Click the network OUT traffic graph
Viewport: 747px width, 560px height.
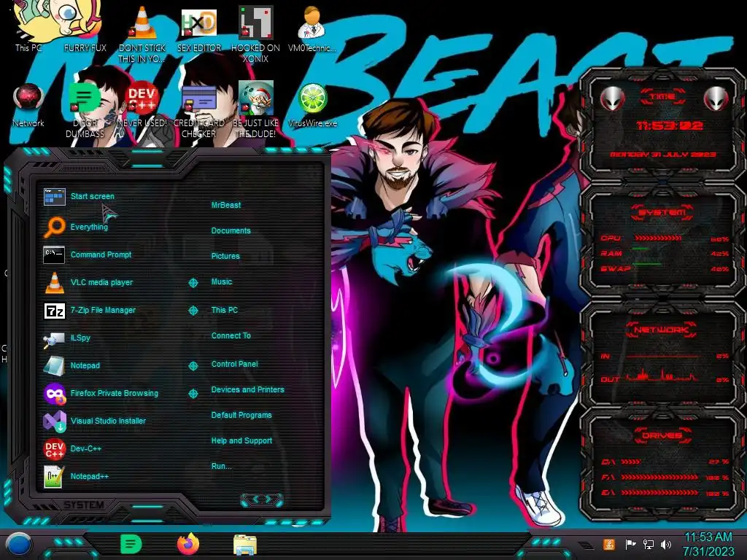(x=661, y=376)
